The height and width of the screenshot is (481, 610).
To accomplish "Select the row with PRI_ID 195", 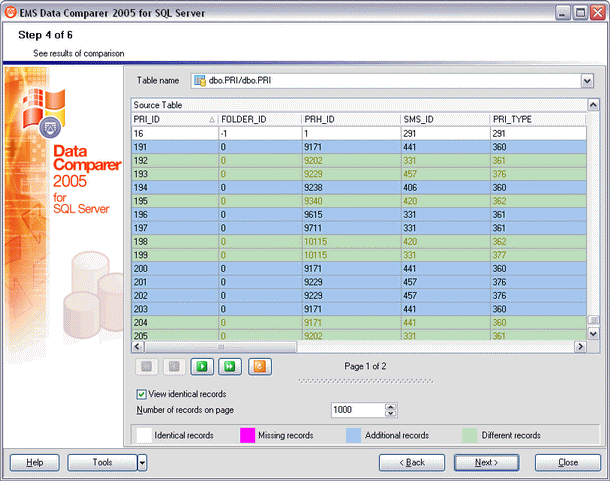I will (359, 201).
